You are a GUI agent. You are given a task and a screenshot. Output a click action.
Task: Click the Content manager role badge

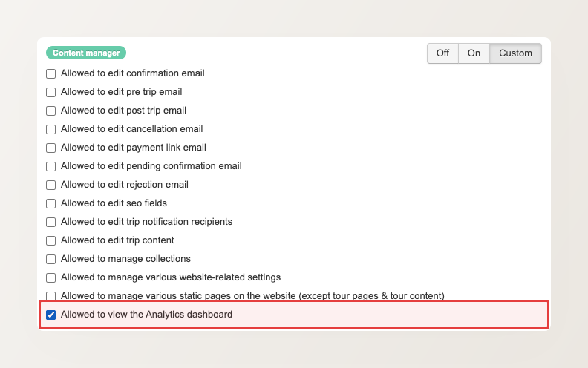click(86, 53)
